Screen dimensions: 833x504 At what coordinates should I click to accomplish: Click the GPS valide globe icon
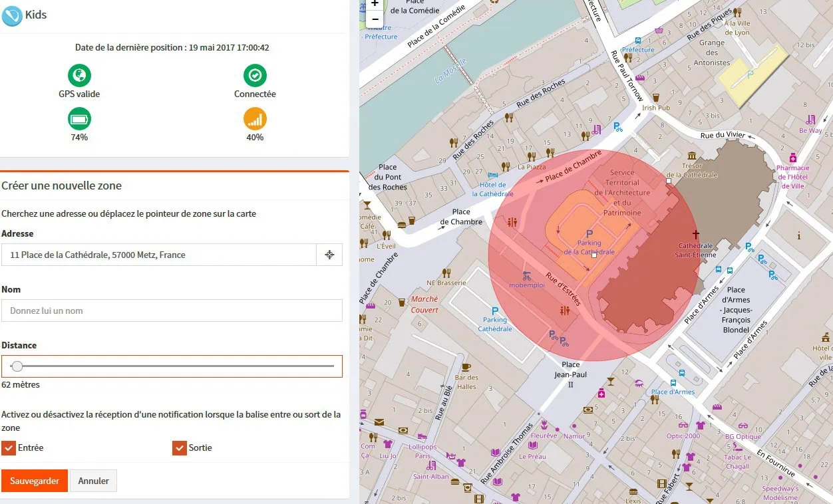[79, 75]
